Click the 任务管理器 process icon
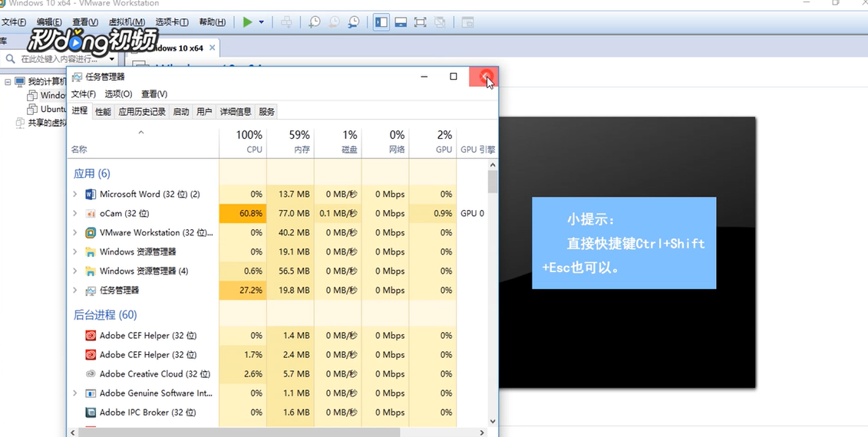Viewport: 868px width, 437px height. (91, 291)
